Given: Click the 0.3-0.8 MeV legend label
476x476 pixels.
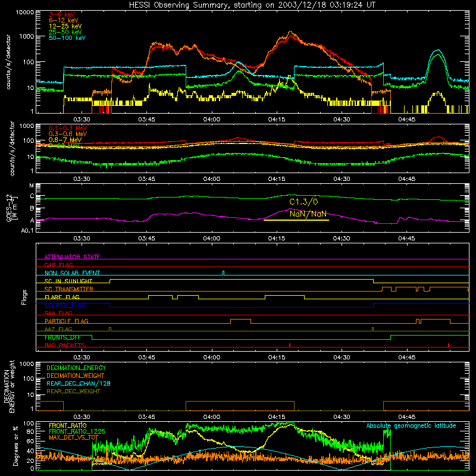Looking at the screenshot, I should click(68, 134).
